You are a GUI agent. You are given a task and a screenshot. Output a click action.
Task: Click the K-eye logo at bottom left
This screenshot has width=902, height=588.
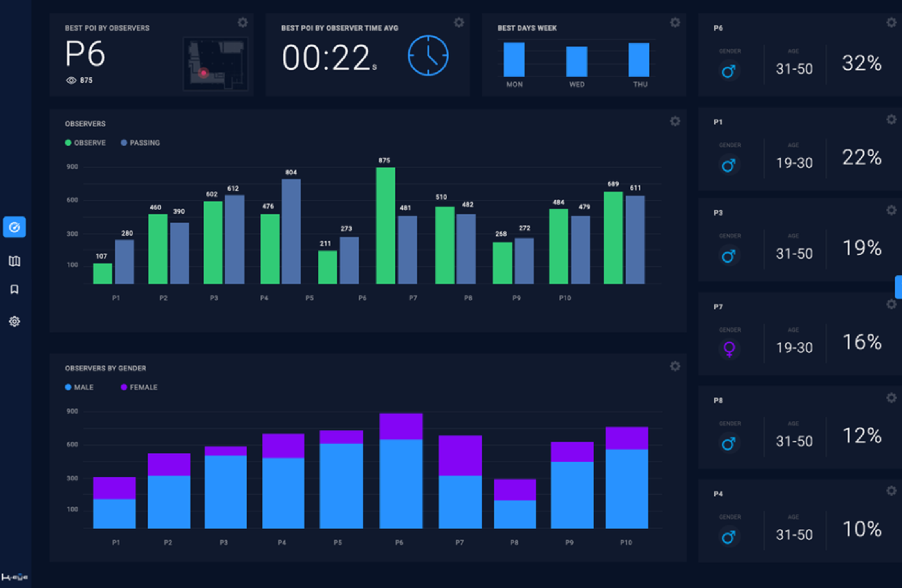(14, 577)
